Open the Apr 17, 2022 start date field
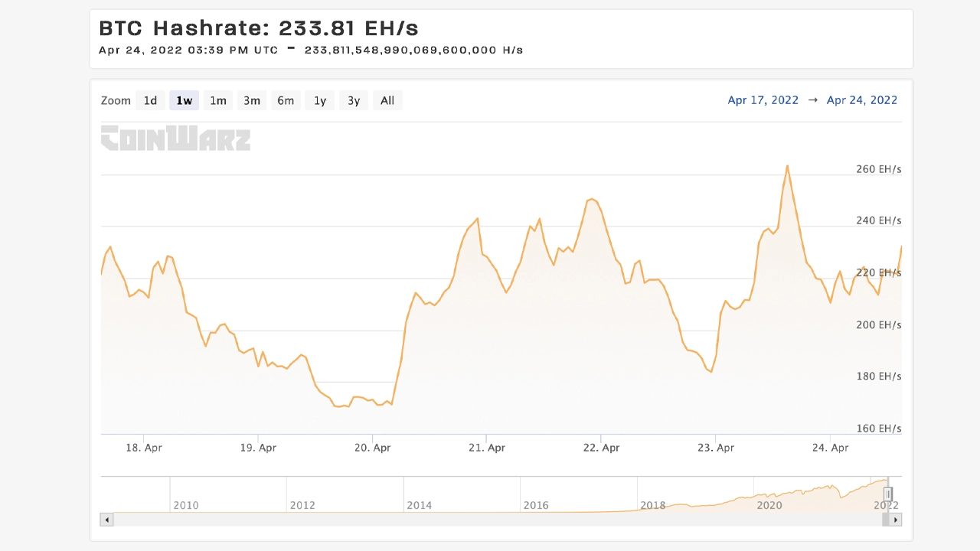Viewport: 980px width, 551px height. click(x=763, y=100)
